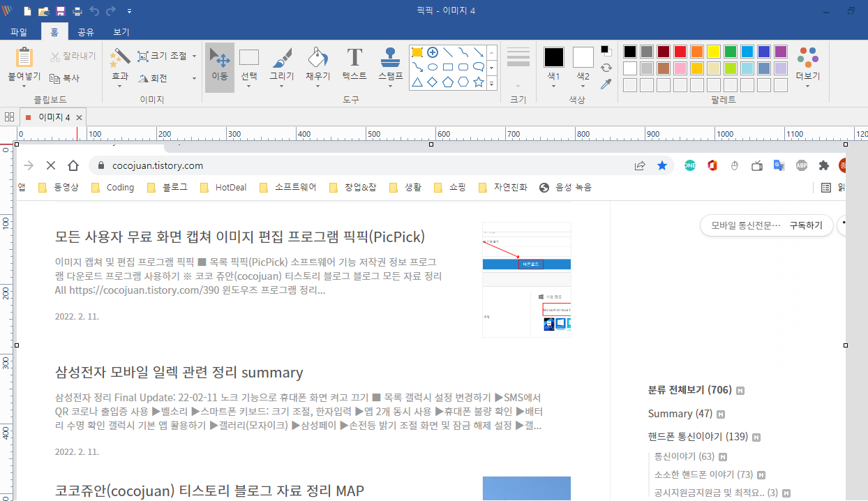Pick the eyedropper color picker tool
868x501 pixels.
tap(606, 84)
